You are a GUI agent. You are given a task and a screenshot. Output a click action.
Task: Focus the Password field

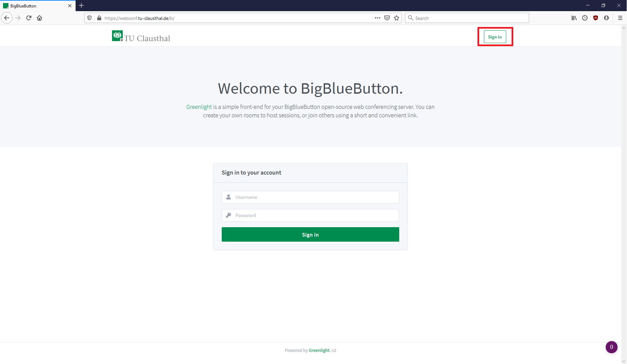(x=310, y=215)
